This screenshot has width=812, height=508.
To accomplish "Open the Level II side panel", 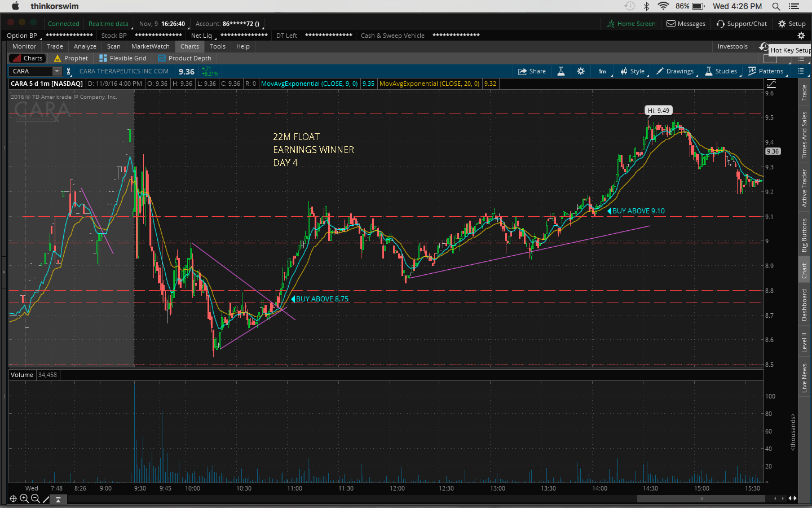I will 804,343.
